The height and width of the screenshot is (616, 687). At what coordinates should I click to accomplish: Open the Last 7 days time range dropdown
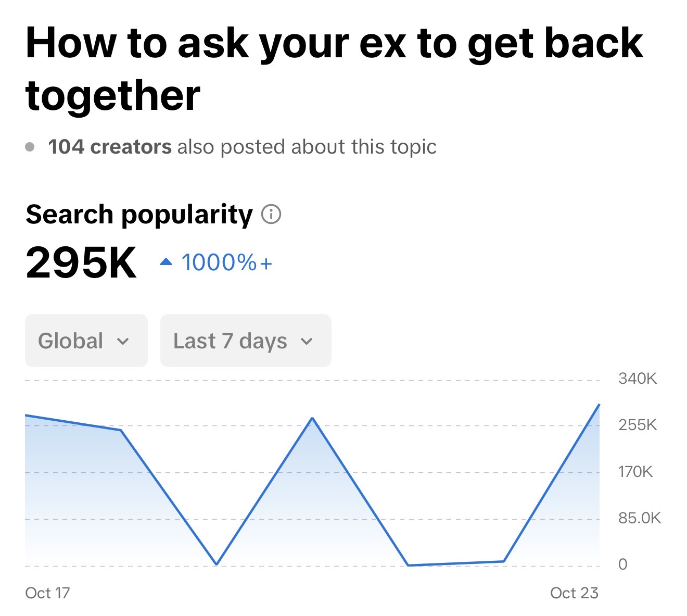coord(245,341)
